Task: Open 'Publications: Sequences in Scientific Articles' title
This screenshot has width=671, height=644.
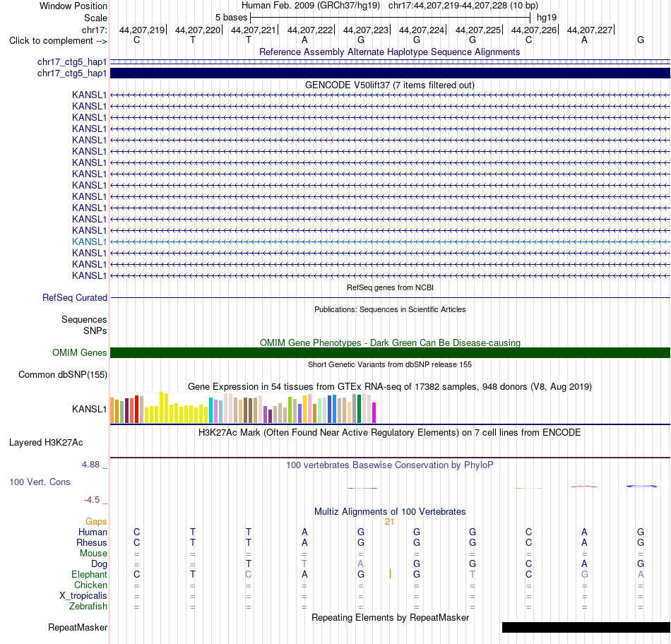Action: click(390, 309)
